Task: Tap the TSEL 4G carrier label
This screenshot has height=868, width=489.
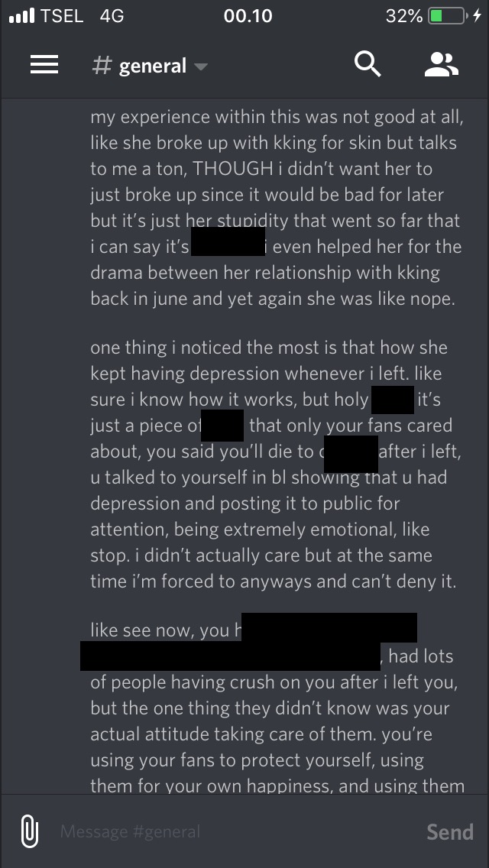Action: [x=82, y=16]
